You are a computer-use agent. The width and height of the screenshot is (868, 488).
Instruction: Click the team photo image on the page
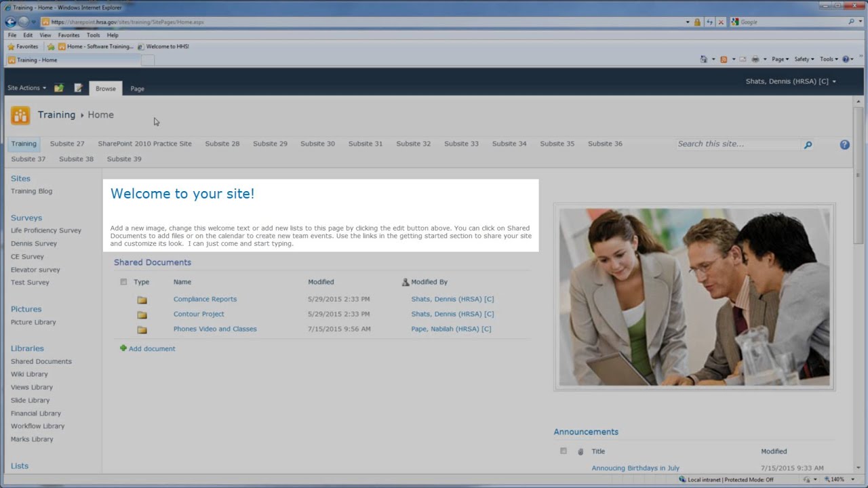click(x=694, y=297)
